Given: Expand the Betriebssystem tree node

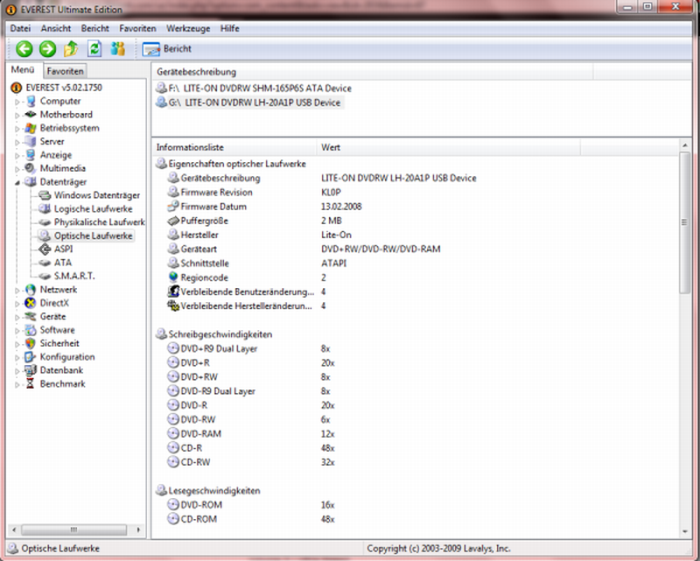Looking at the screenshot, I should click(17, 129).
